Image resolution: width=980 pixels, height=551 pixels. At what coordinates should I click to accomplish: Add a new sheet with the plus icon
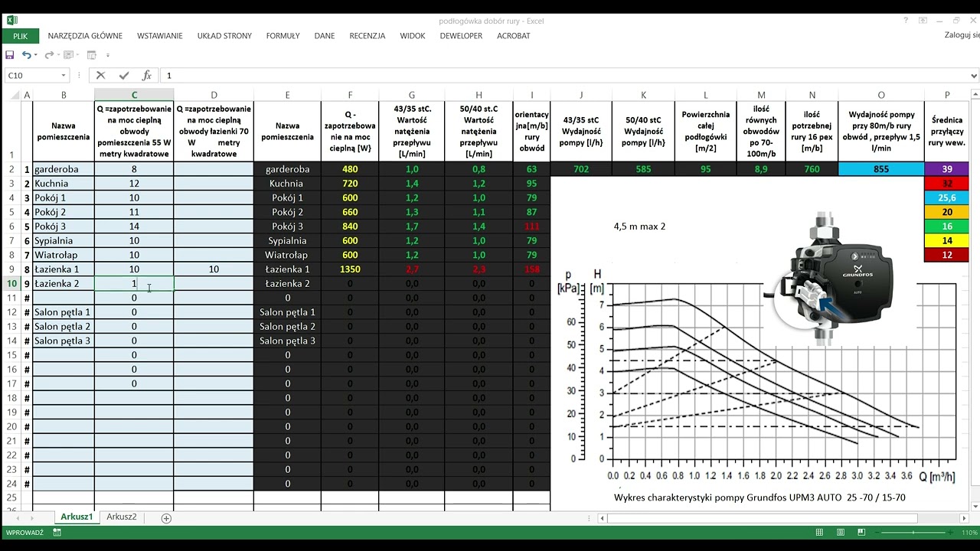tap(166, 518)
